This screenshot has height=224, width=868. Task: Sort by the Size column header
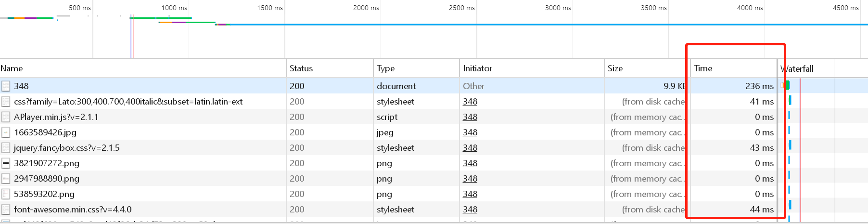pyautogui.click(x=647, y=68)
